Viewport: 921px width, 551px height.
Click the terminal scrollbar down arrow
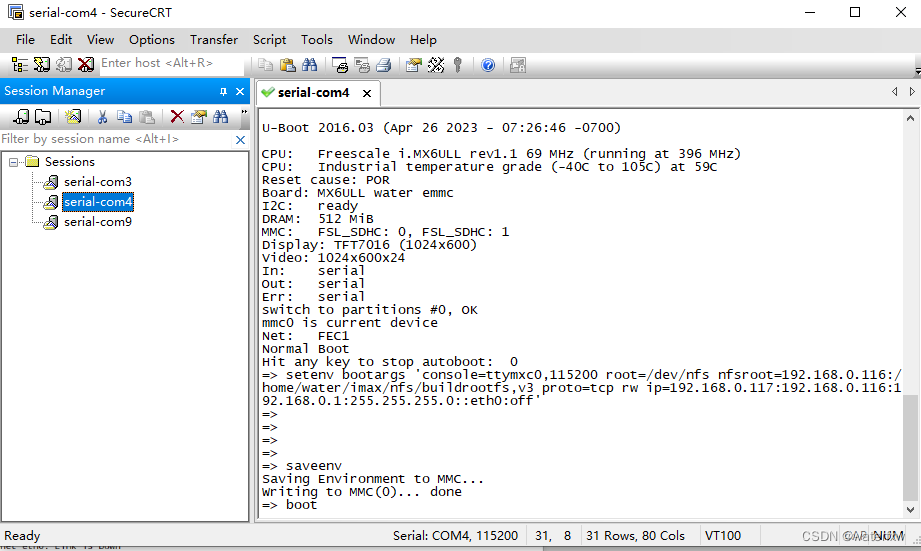coord(910,509)
